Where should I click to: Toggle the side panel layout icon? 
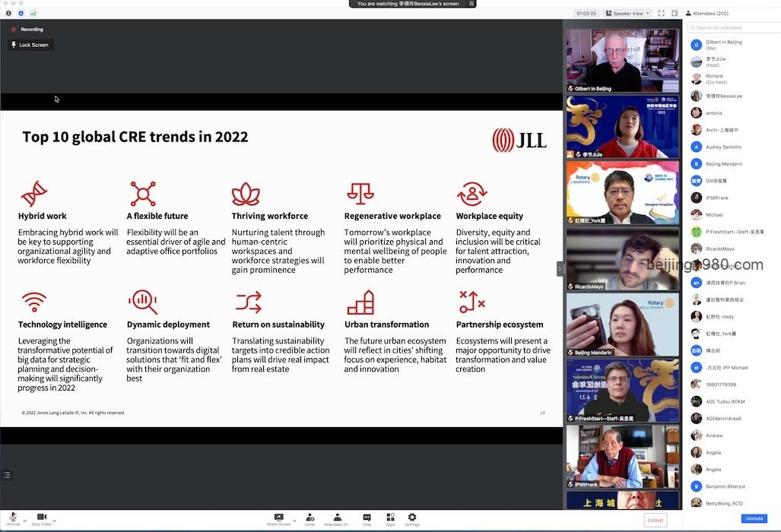675,14
